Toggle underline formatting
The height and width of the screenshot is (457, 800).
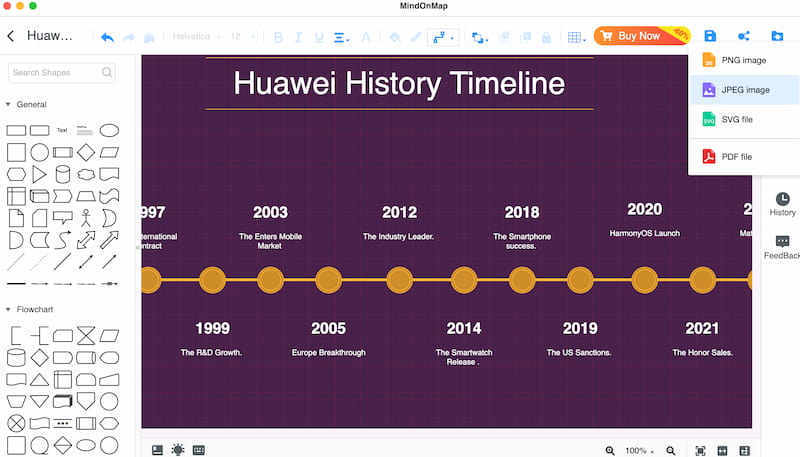pos(319,37)
